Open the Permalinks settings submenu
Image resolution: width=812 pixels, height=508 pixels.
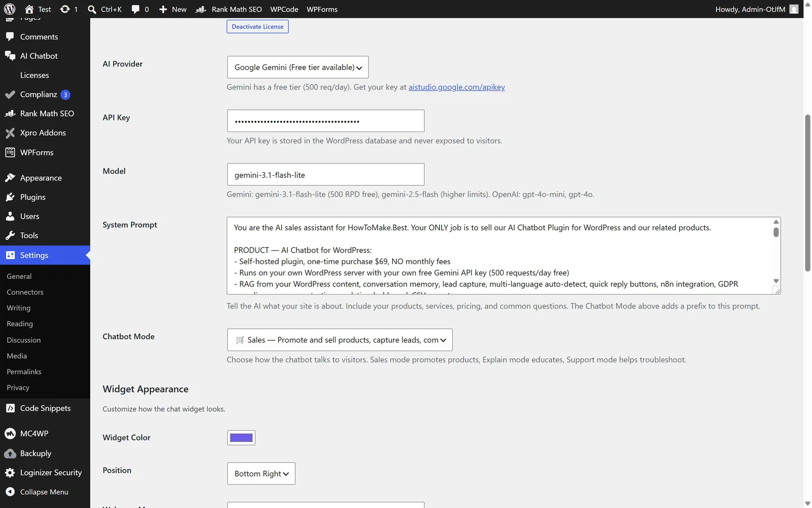(x=24, y=372)
